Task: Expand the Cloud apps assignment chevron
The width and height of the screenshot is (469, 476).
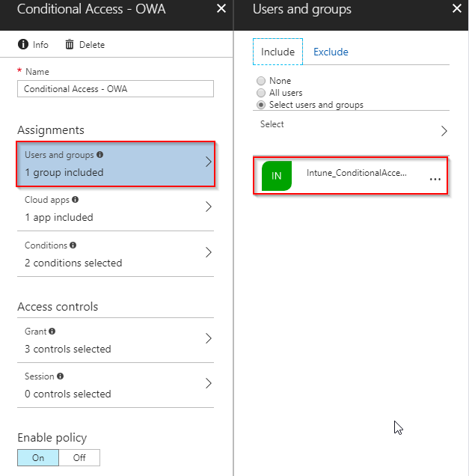Action: 209,207
